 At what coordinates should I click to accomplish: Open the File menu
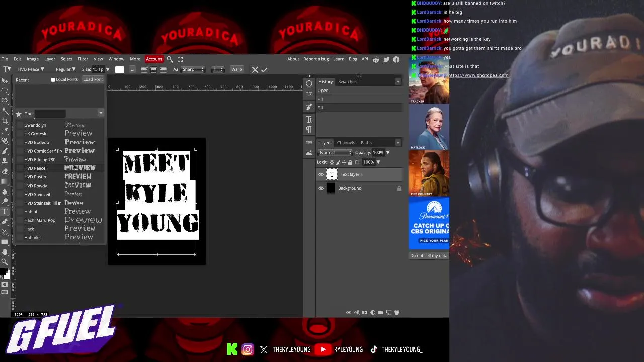point(4,59)
